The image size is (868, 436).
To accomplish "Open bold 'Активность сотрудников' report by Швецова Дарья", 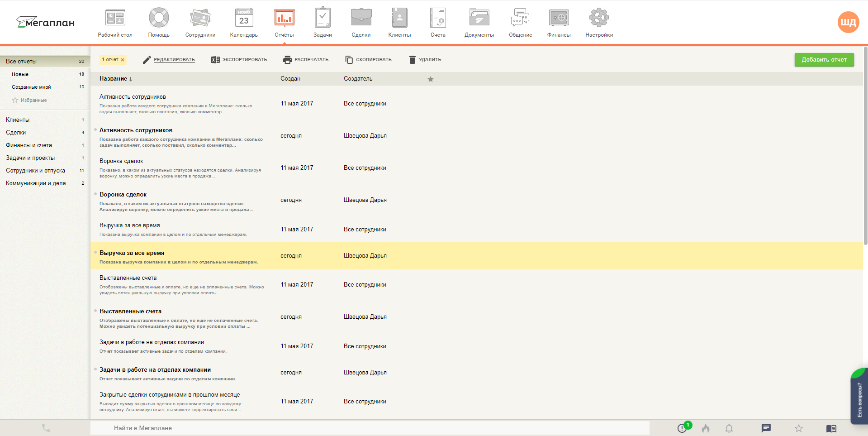I will coord(136,130).
